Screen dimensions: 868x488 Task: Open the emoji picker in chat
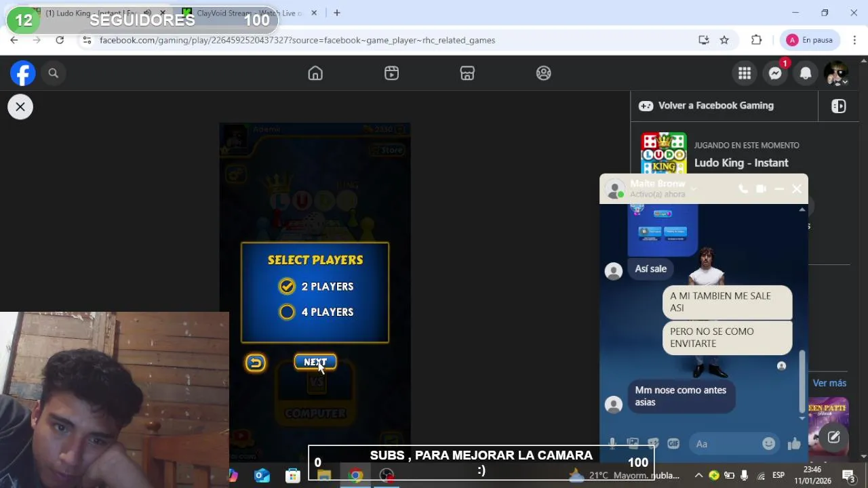768,443
